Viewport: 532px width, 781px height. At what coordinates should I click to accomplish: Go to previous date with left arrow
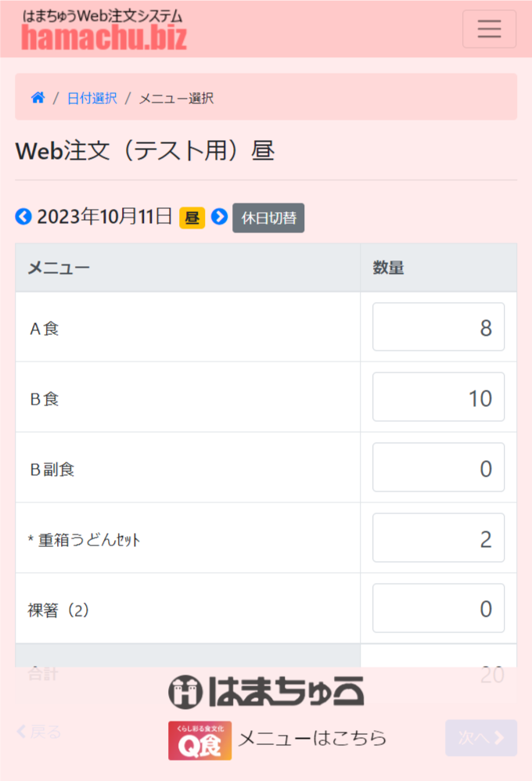(x=23, y=217)
